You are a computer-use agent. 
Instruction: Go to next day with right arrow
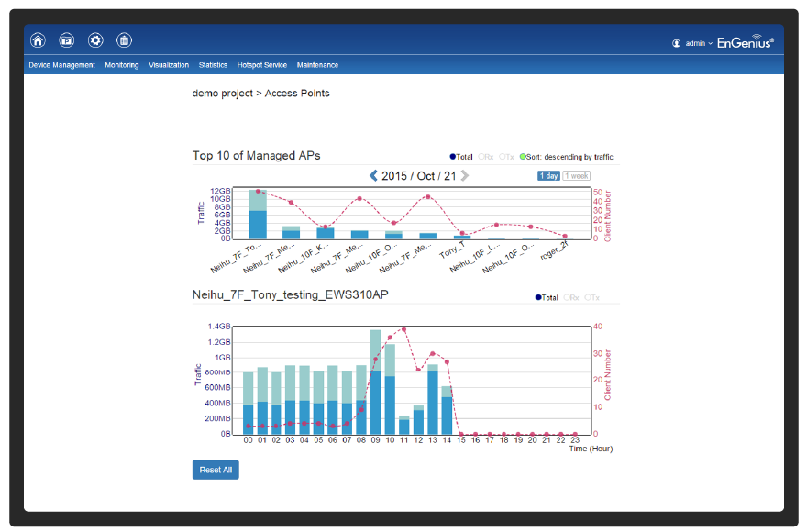(x=465, y=175)
